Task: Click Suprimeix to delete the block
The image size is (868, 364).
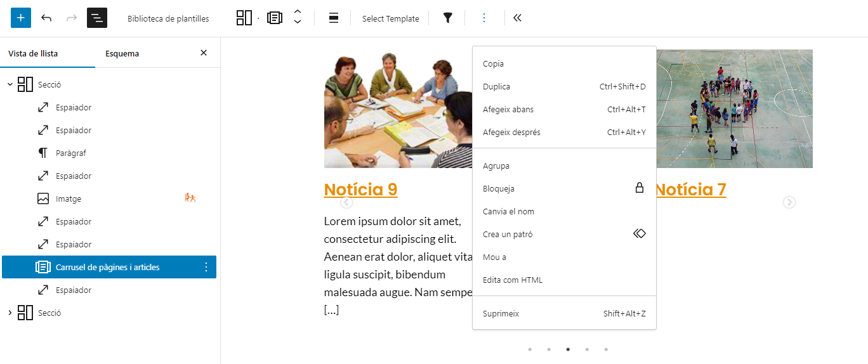Action: 501,314
